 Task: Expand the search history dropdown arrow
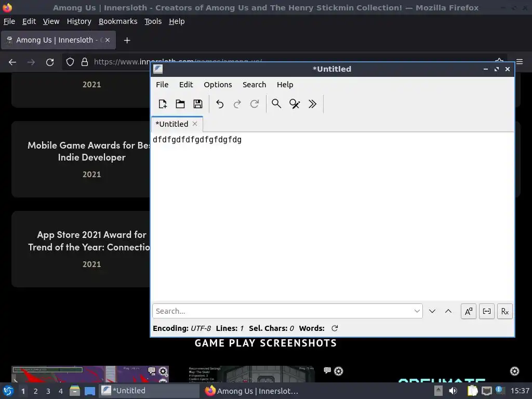point(417,311)
